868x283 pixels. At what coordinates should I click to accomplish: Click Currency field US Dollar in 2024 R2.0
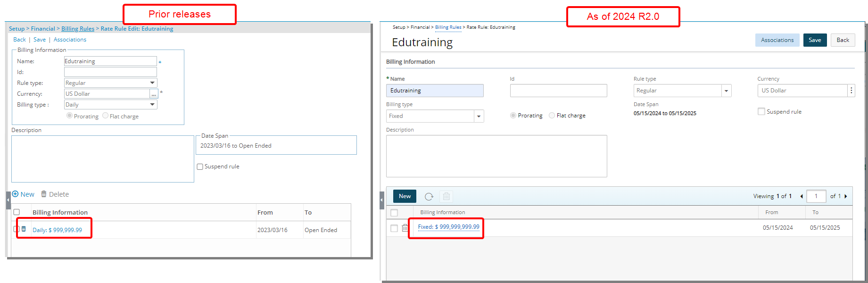tap(802, 91)
